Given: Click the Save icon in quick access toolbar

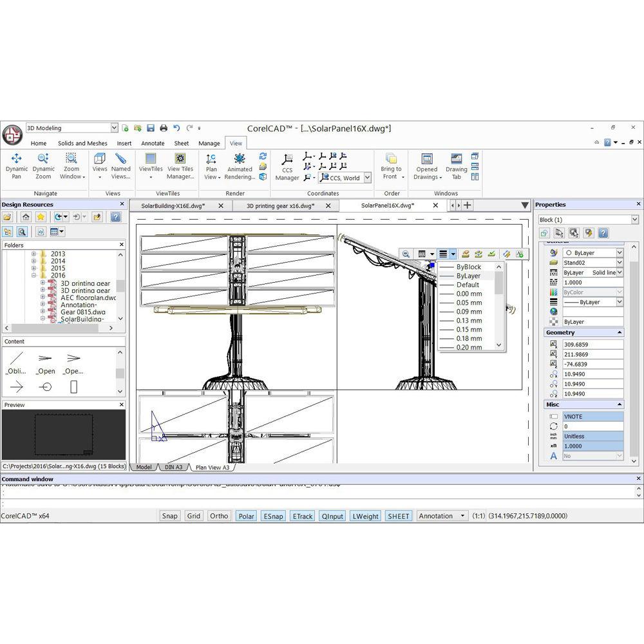Looking at the screenshot, I should [x=150, y=128].
